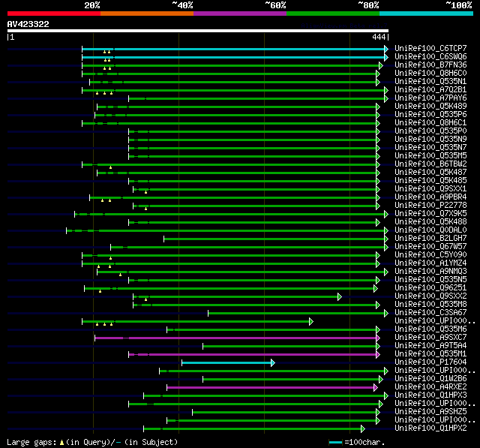
Task: Click the purple arrowhead ending the UniRef100_Q535M1 bar
Action: [378, 355]
